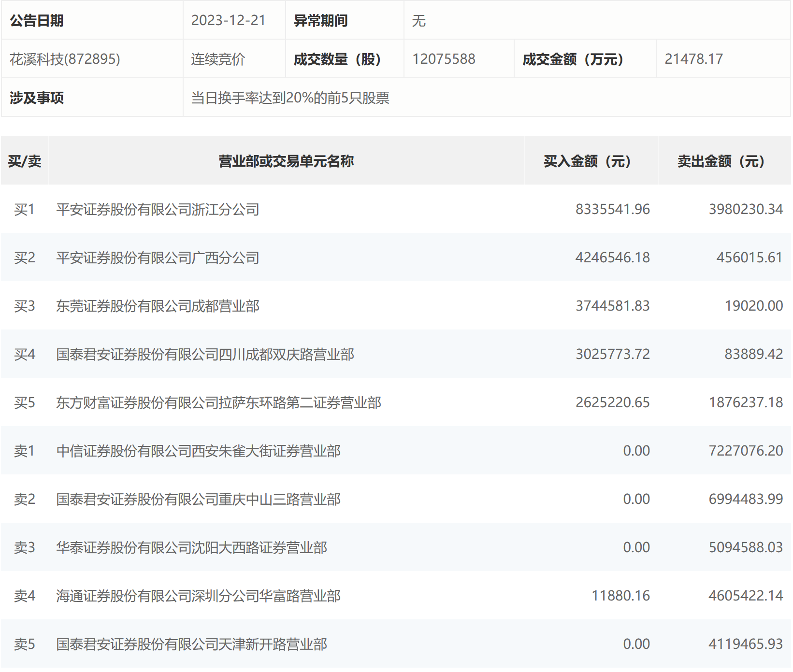This screenshot has height=672, width=793.
Task: Click the 买2 rank label
Action: pyautogui.click(x=25, y=257)
